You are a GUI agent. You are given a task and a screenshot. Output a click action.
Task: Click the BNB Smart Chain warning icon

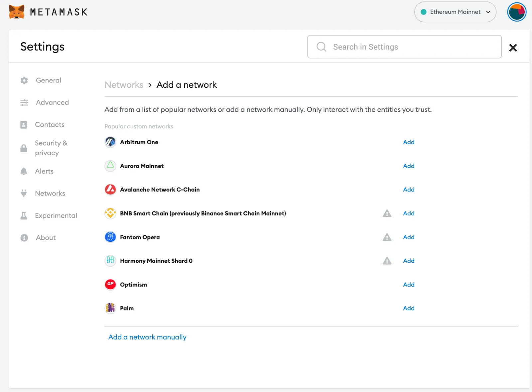click(x=387, y=213)
